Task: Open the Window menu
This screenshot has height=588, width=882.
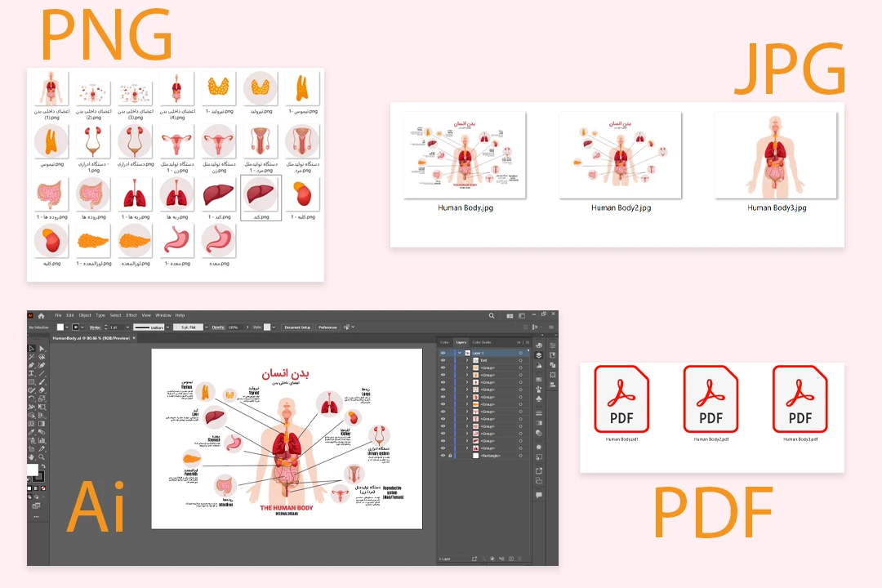Action: tap(163, 315)
